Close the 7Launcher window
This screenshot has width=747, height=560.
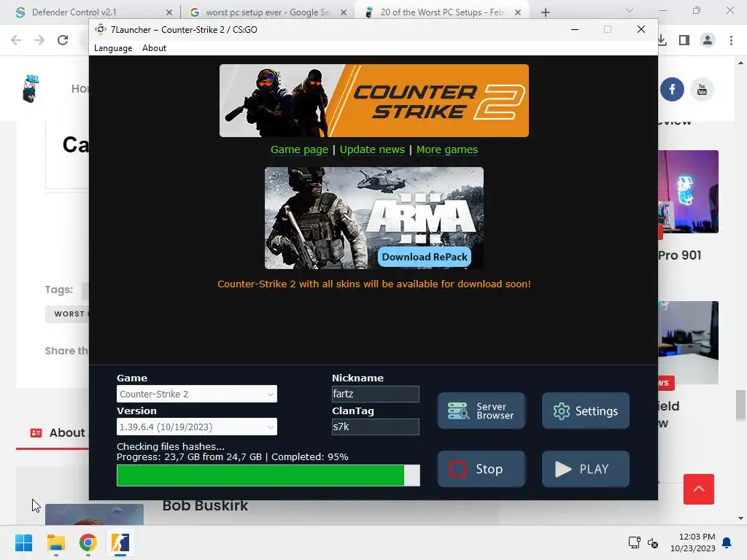coord(641,29)
